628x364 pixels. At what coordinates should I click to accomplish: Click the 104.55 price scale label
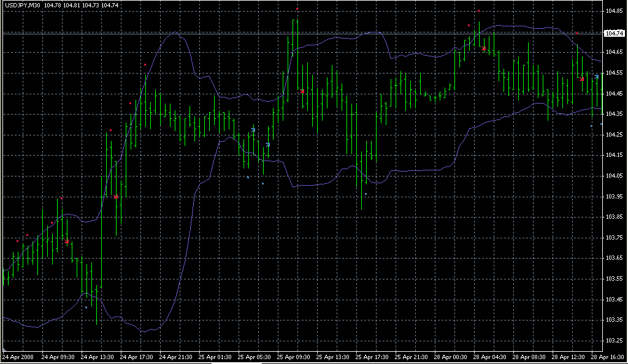tap(614, 73)
